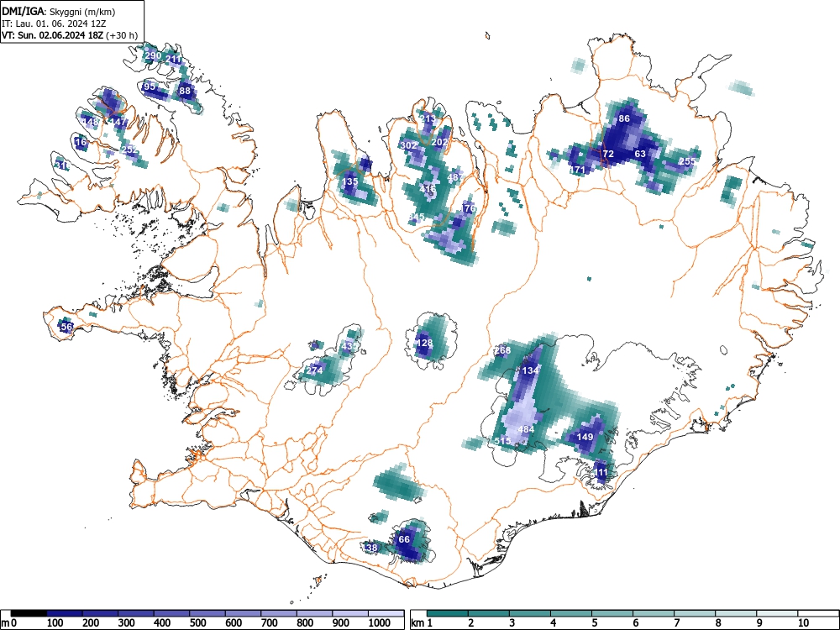The width and height of the screenshot is (840, 630).
Task: Select the map value 213
Action: [428, 119]
